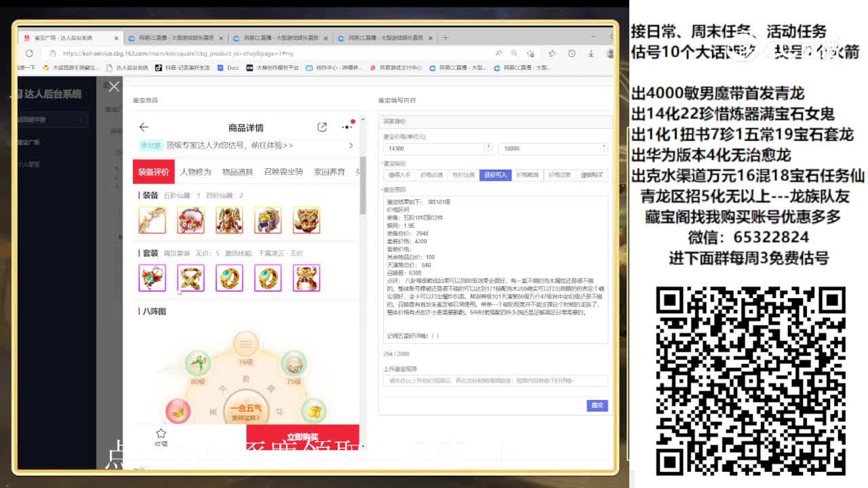Choose the 价格过高 conclusion option

click(559, 175)
